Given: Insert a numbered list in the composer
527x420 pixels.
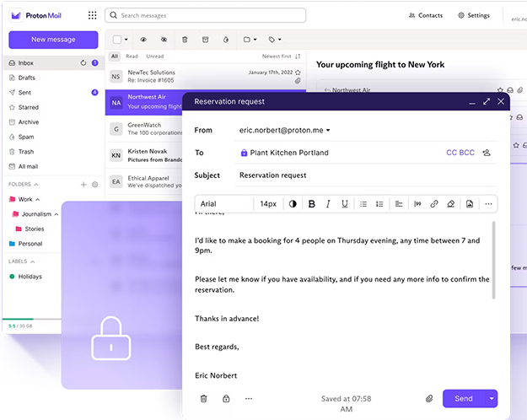Looking at the screenshot, I should tap(379, 204).
